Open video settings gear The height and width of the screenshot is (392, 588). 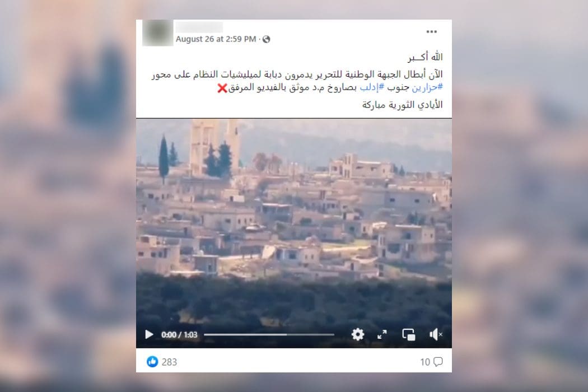pos(358,334)
